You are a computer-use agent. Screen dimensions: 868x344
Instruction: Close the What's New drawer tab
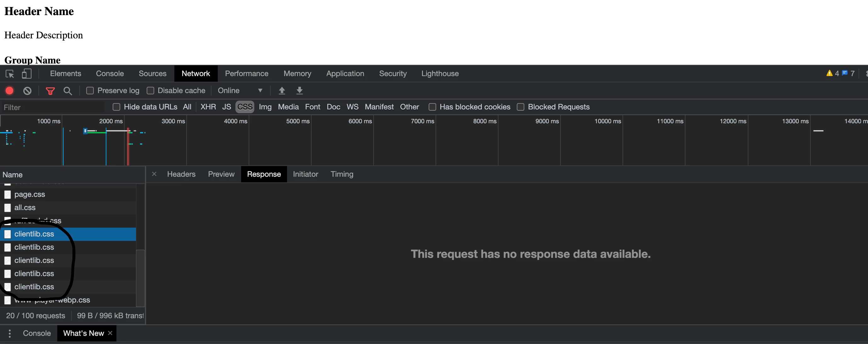point(110,333)
